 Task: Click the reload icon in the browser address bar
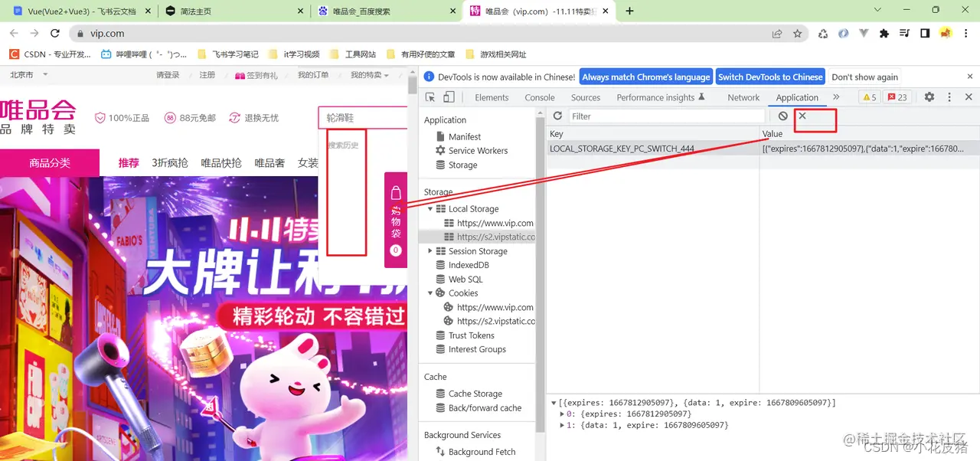click(54, 33)
